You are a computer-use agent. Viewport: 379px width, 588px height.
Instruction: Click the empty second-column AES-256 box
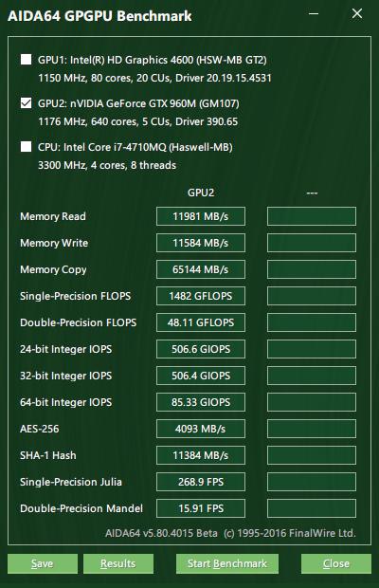point(312,429)
